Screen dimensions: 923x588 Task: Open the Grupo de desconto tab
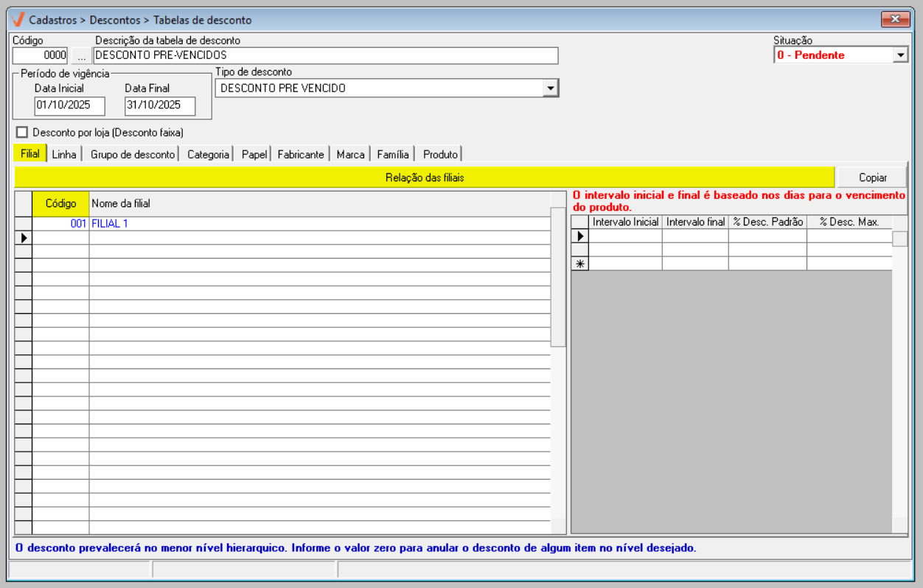click(133, 154)
